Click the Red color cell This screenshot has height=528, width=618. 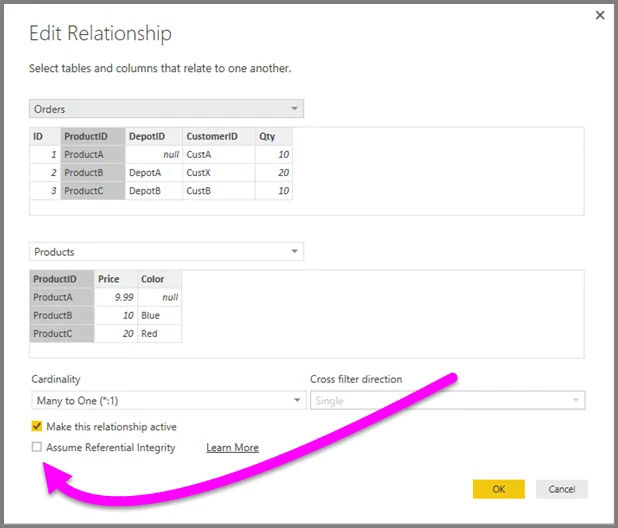[160, 333]
